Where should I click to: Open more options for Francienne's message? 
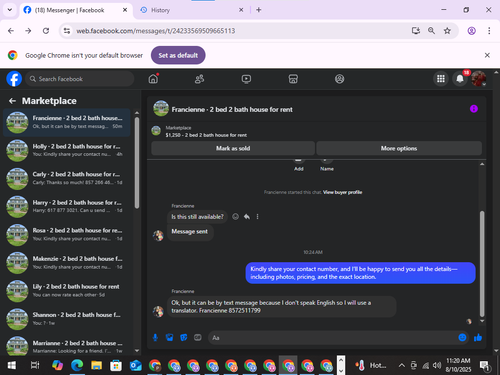tap(257, 217)
